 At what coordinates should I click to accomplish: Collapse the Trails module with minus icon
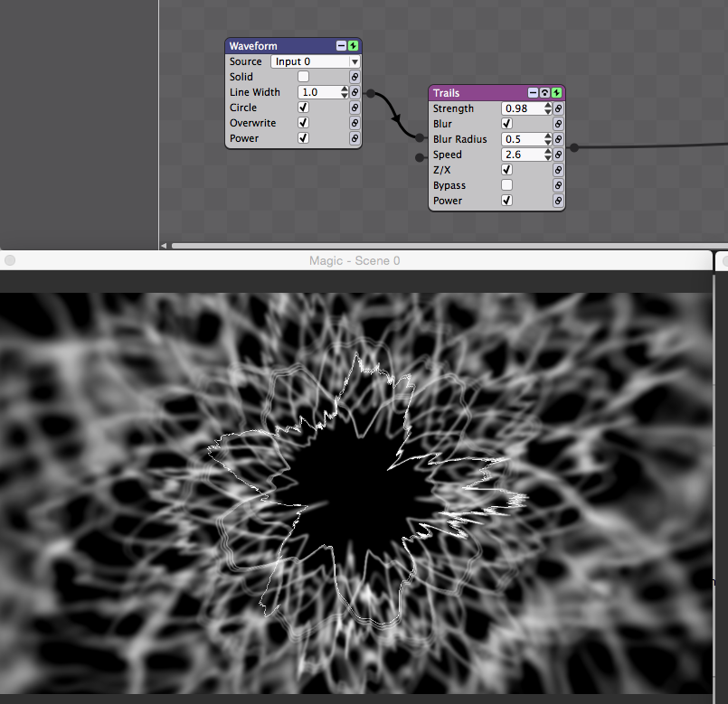pyautogui.click(x=533, y=93)
